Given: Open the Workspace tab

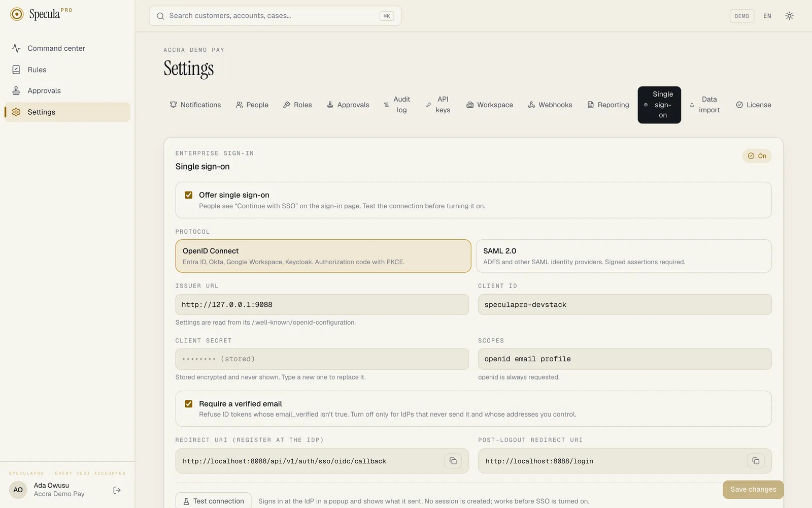Looking at the screenshot, I should tap(490, 105).
